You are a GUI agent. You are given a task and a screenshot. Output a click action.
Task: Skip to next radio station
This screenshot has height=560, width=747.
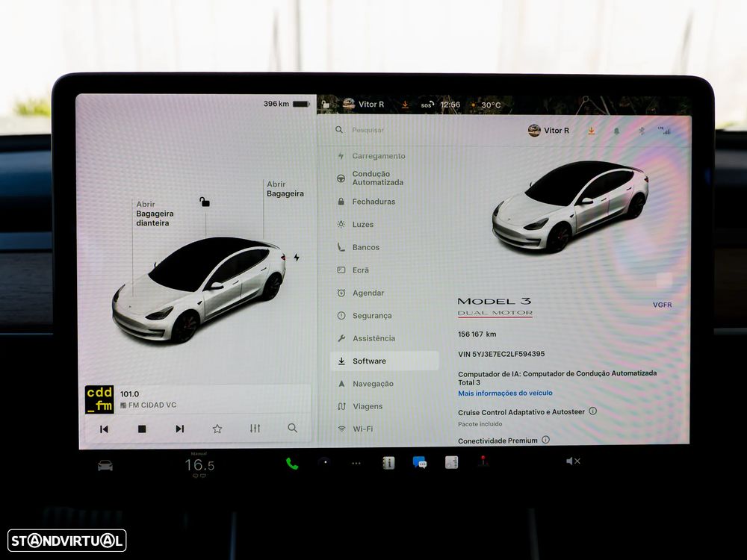179,429
